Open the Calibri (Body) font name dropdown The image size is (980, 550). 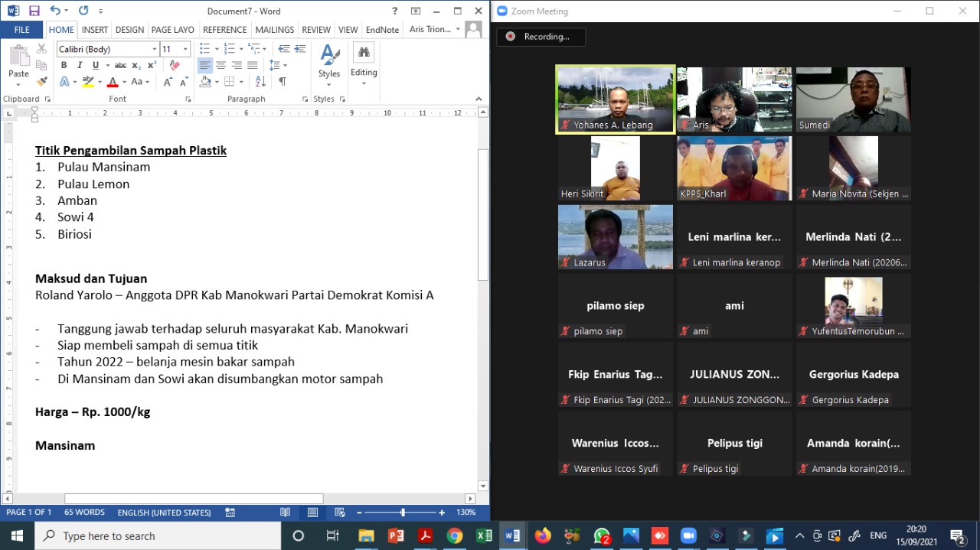pos(154,49)
